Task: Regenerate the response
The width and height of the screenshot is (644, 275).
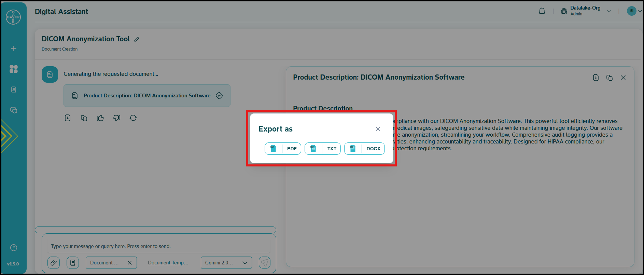Action: 133,118
